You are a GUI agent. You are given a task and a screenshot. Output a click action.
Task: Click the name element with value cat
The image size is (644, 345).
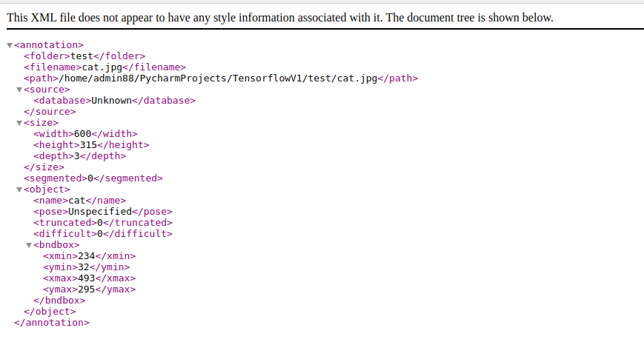click(79, 200)
